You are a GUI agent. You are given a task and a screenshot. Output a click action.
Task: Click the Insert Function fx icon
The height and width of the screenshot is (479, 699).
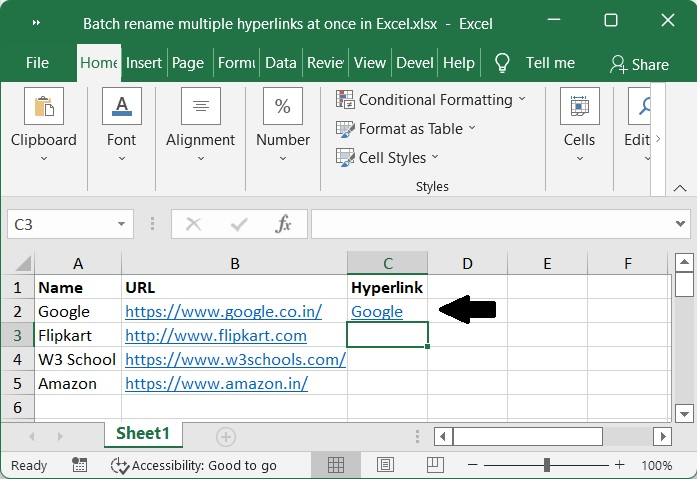pos(283,225)
